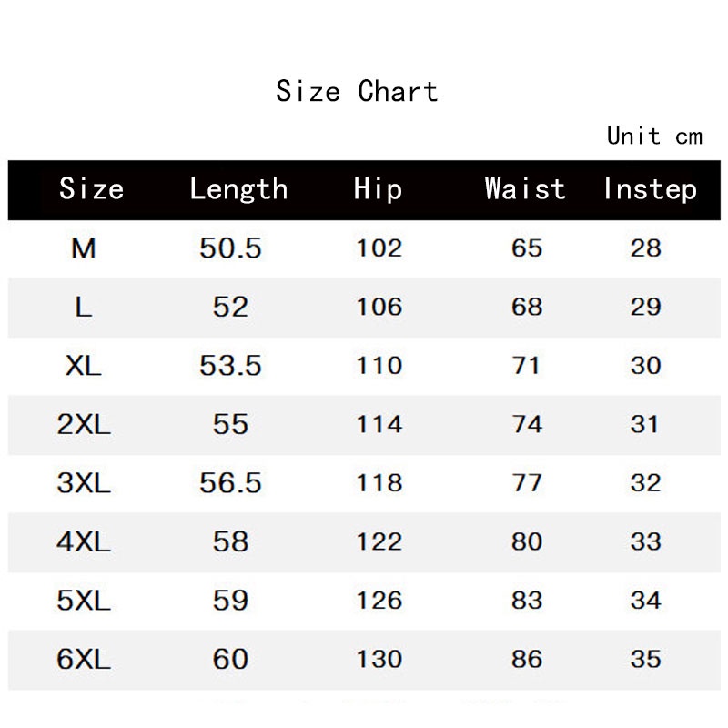Click the M size row label
This screenshot has width=728, height=728.
point(84,248)
